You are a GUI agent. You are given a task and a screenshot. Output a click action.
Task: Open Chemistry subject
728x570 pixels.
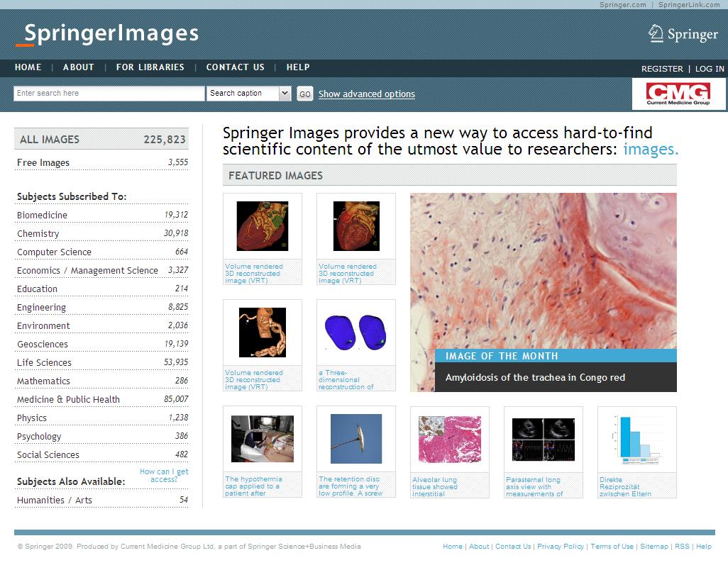(101, 233)
